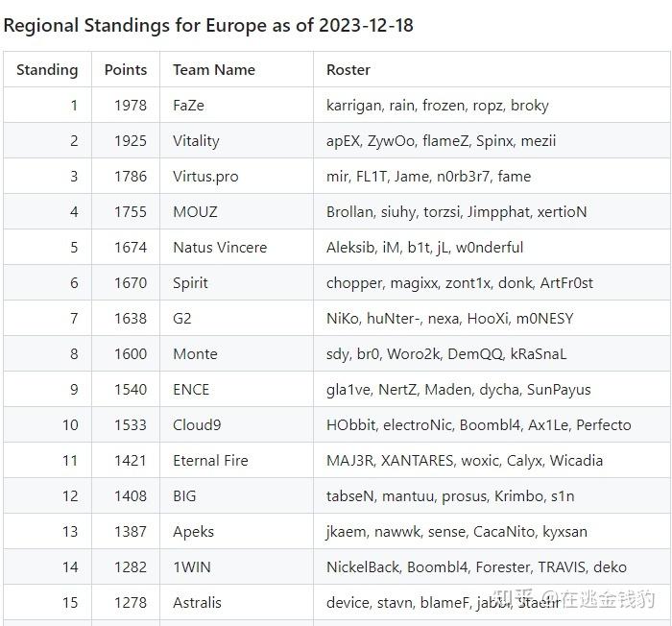Click the Points column header
Viewport: 672px width, 626px height.
(x=126, y=69)
